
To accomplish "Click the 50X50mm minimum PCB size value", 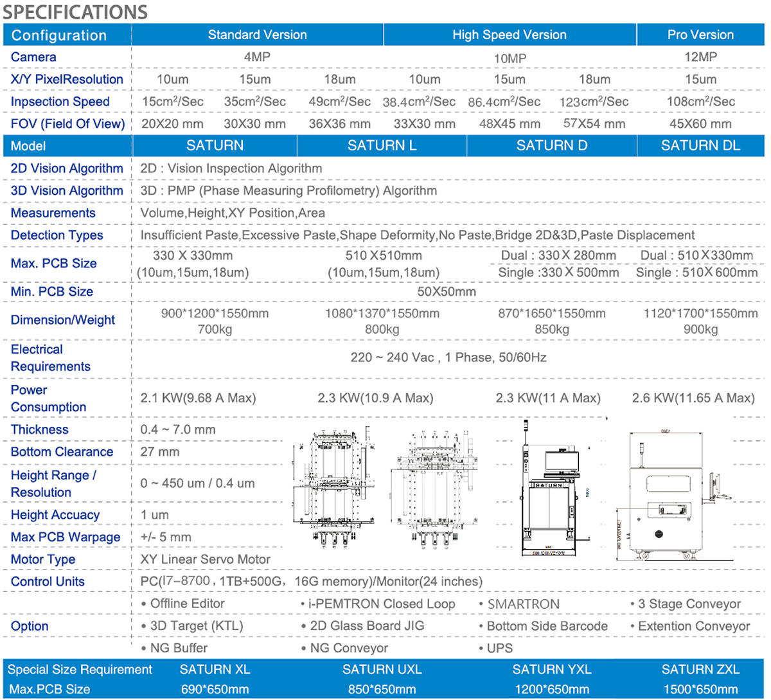I will 447,292.
